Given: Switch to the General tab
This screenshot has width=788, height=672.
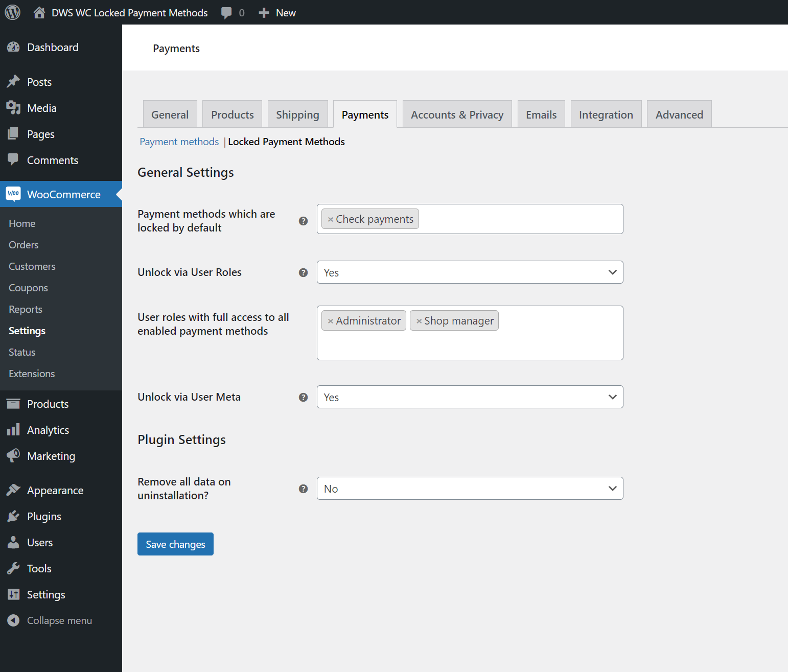Looking at the screenshot, I should (170, 114).
